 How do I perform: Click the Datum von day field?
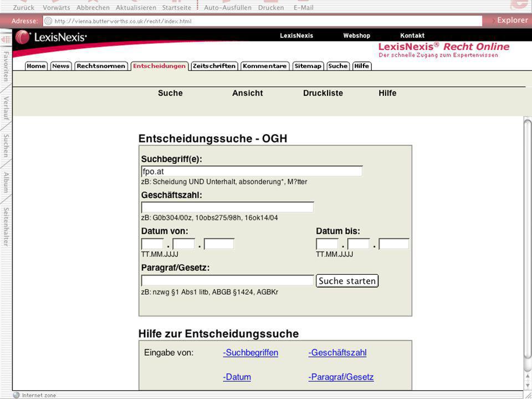click(x=152, y=244)
